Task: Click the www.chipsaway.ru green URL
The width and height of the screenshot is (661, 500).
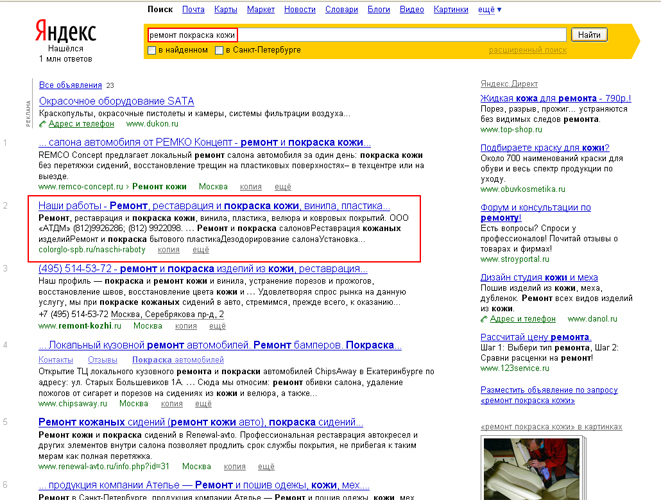Action: click(x=73, y=404)
